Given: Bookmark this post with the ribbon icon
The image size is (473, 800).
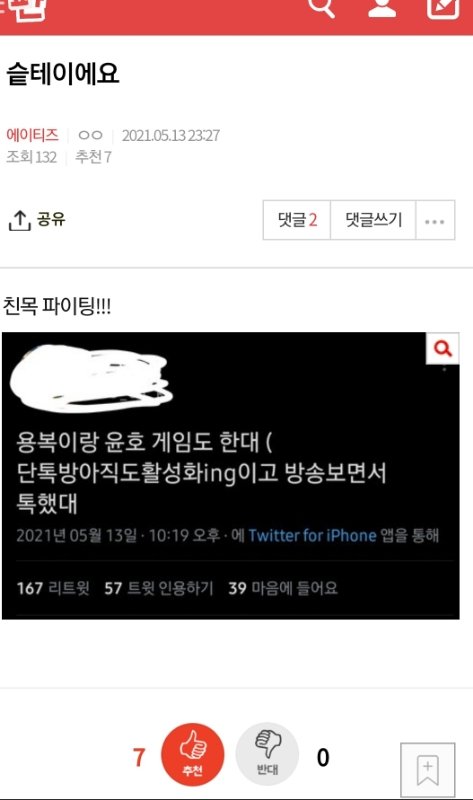Looking at the screenshot, I should click(x=428, y=770).
